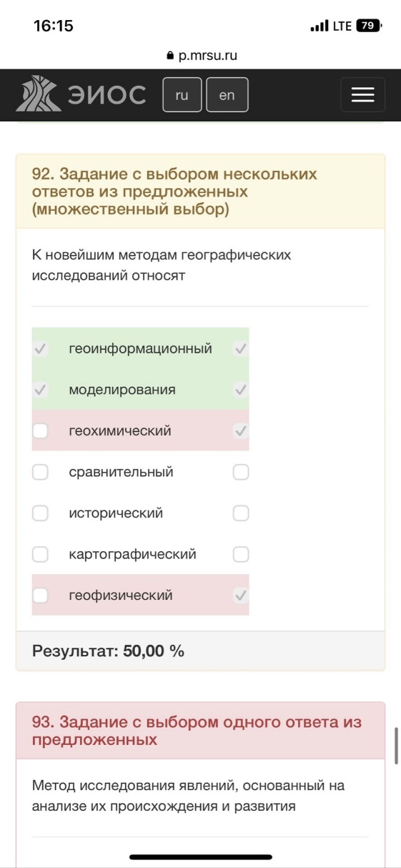Switch site language to en
This screenshot has width=401, height=868.
point(227,95)
